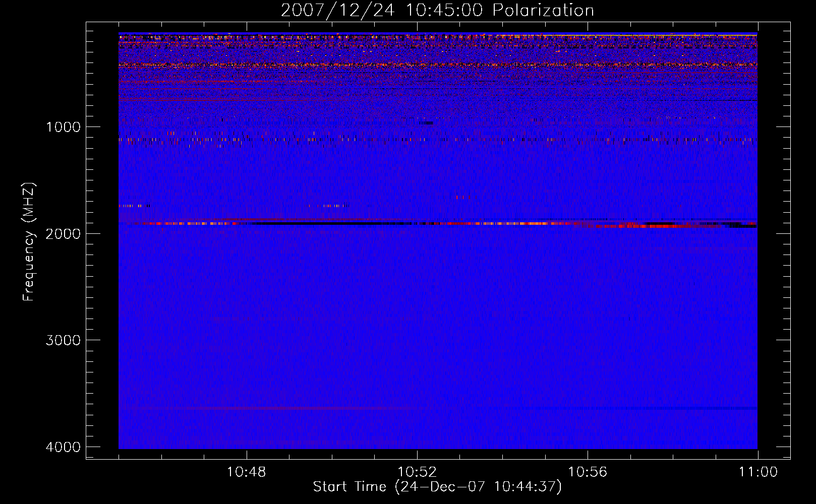Screen dimensions: 816x504
Task: Click the 1000 tick label on the frequency axis
Action: pos(63,127)
